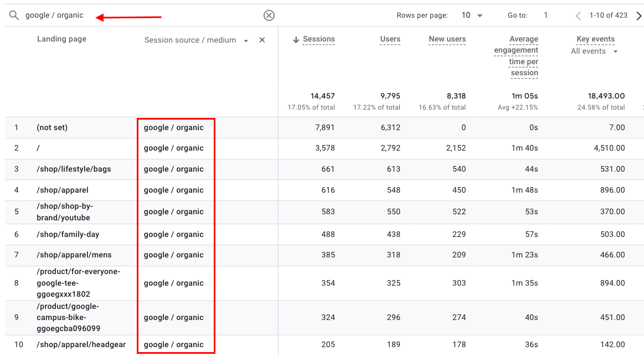Go to previous page of results
The height and width of the screenshot is (356, 644).
pyautogui.click(x=578, y=16)
